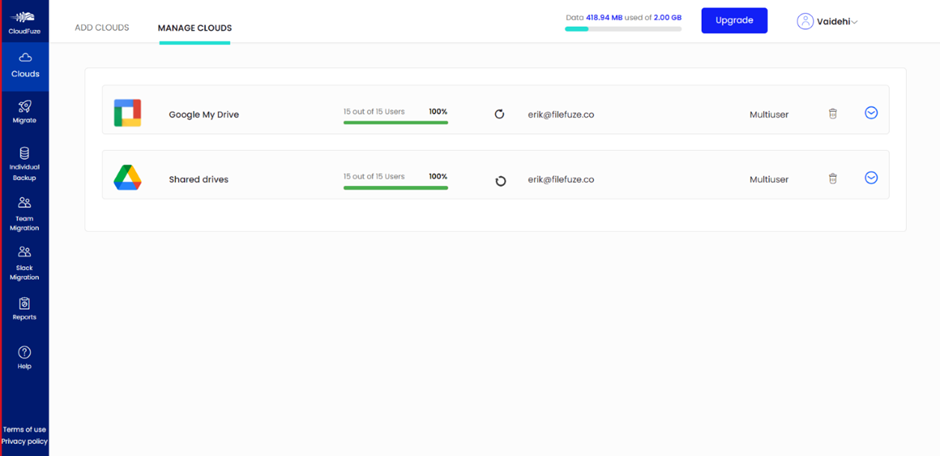Delete the Google My Drive cloud

[x=832, y=114]
